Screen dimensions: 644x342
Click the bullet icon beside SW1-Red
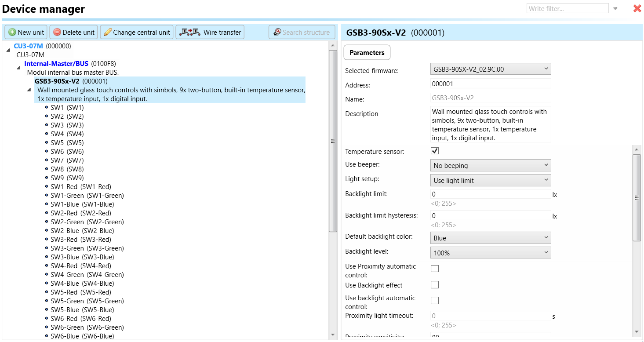pos(47,186)
